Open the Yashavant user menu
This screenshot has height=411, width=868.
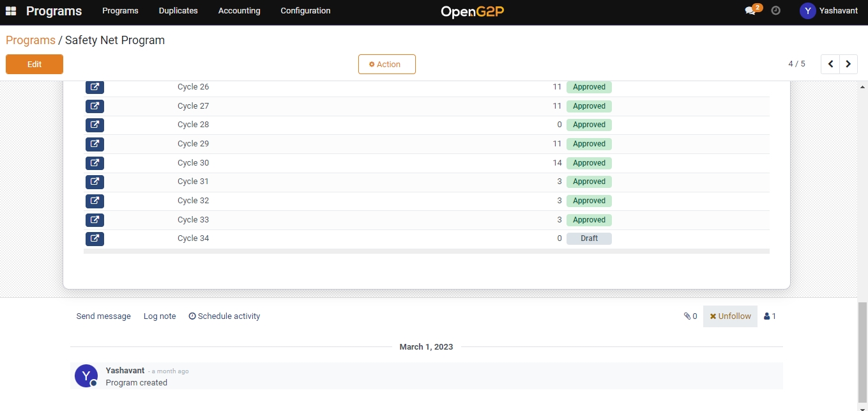[x=828, y=11]
